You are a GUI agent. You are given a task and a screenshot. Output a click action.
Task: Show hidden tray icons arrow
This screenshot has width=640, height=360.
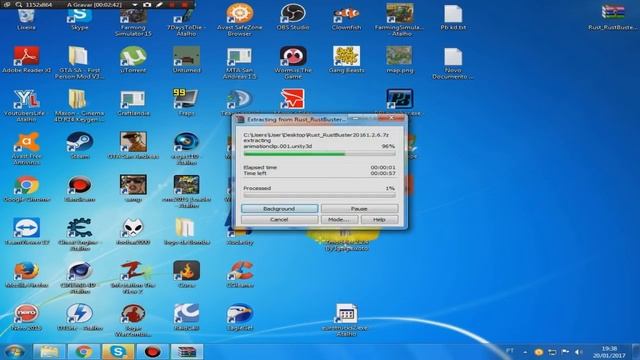coord(525,352)
